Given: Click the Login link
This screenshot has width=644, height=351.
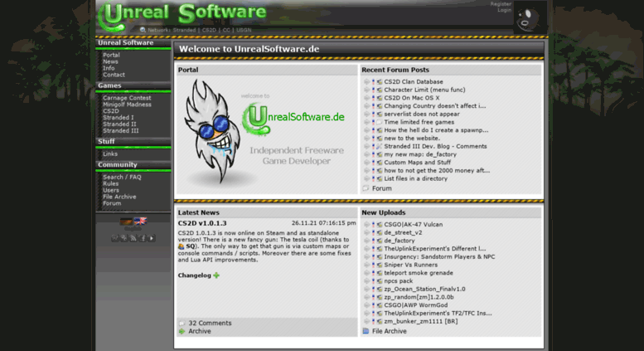Looking at the screenshot, I should [x=505, y=10].
